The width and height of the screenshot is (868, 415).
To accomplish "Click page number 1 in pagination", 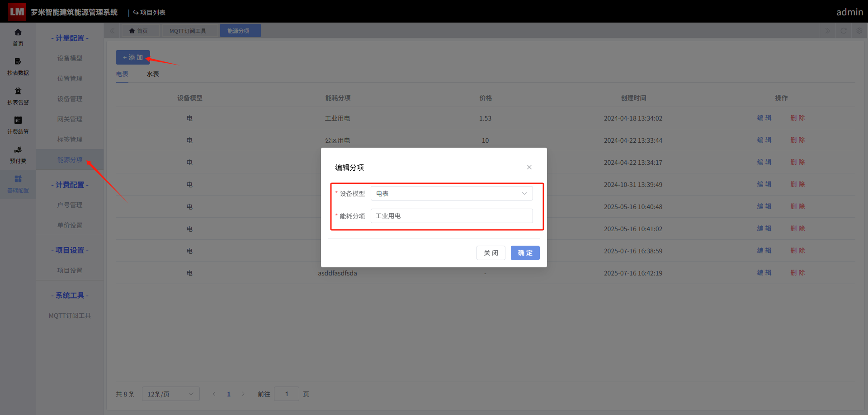I will 229,394.
